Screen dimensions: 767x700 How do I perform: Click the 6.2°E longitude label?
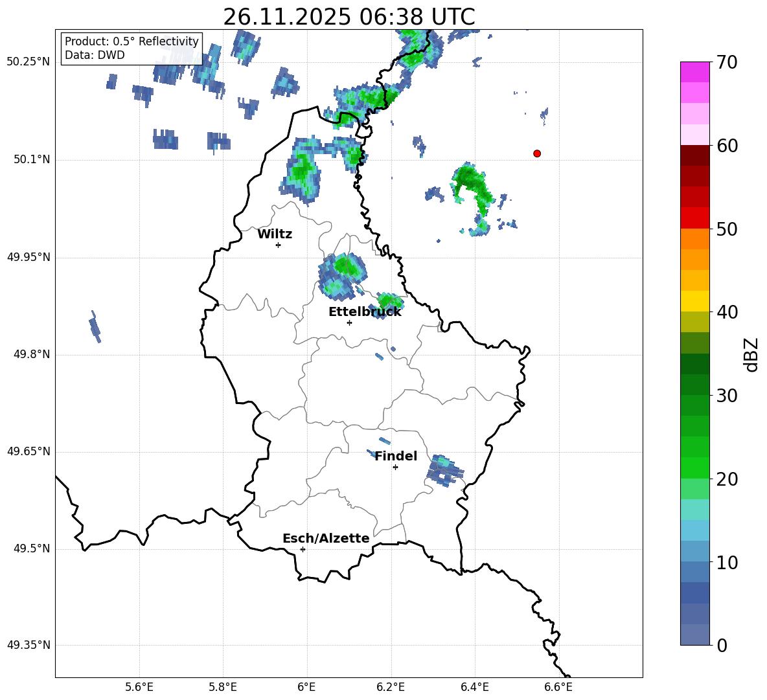(x=391, y=687)
